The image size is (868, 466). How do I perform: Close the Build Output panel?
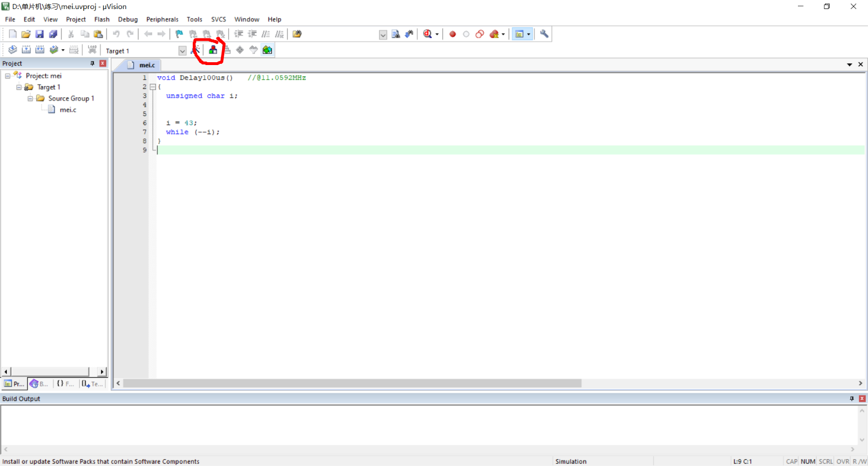(x=861, y=399)
